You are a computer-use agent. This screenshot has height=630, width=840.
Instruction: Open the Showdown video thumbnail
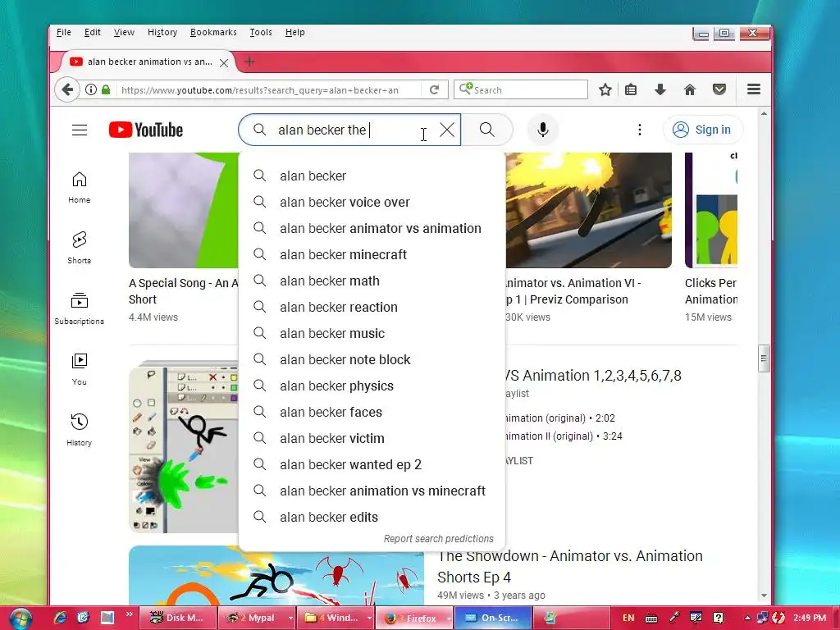coord(276,575)
